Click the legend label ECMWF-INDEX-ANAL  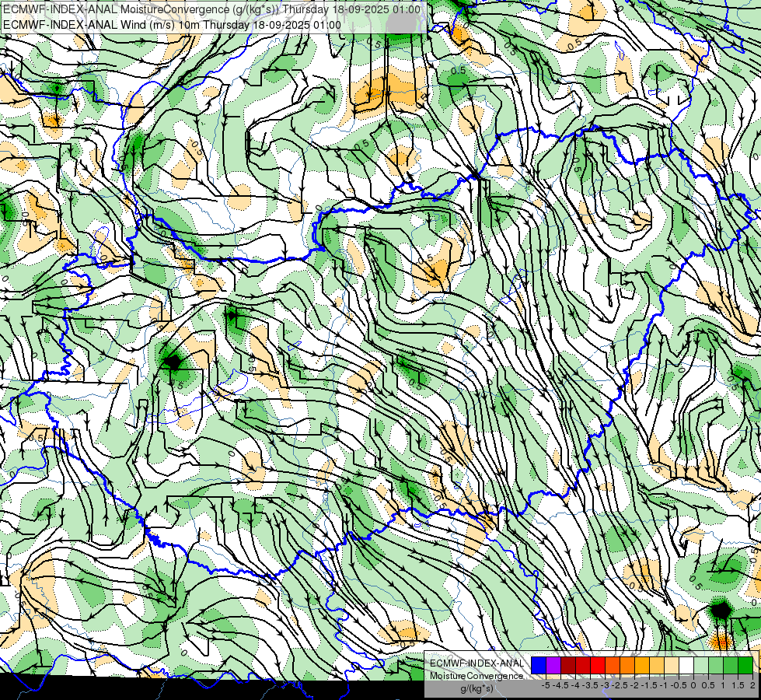point(477,663)
